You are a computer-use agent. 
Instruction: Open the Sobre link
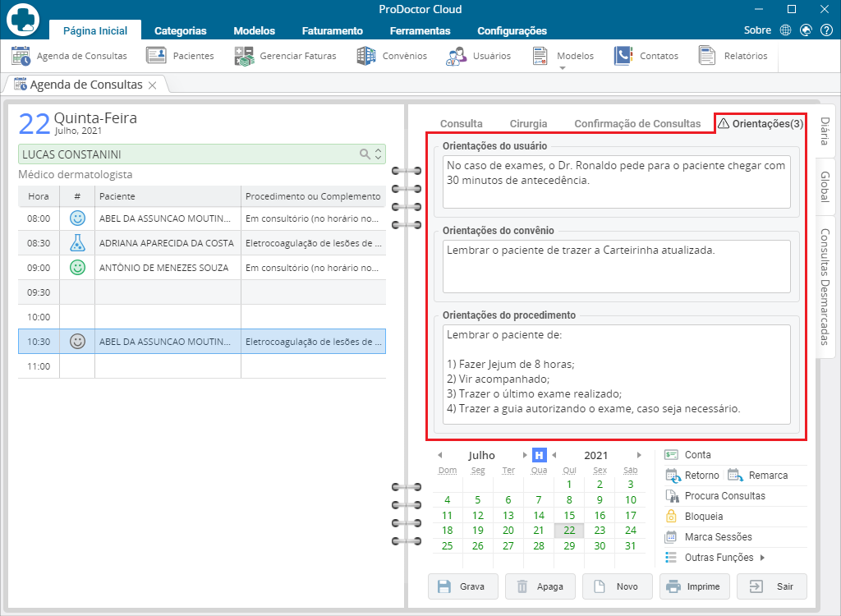(757, 30)
